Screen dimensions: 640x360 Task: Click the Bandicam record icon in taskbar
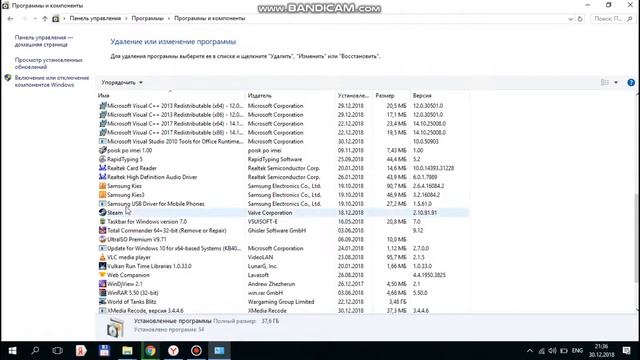coord(196,351)
